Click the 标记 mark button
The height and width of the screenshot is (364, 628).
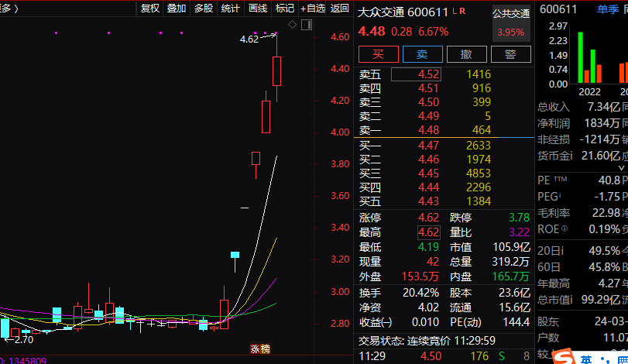click(x=285, y=9)
